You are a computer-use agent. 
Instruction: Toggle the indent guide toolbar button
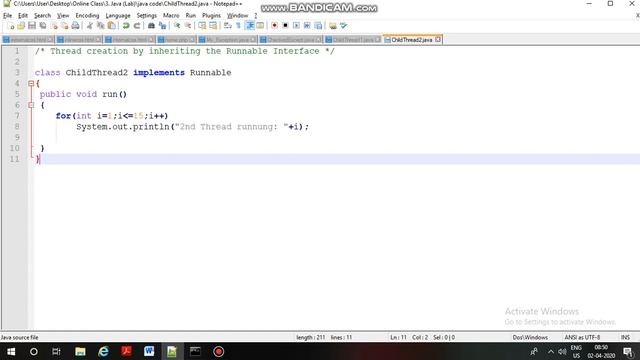(x=250, y=26)
